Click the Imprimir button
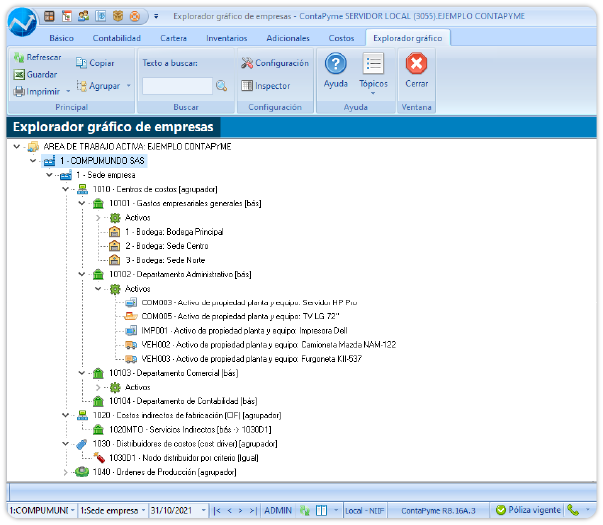603x525 pixels. pos(37,92)
